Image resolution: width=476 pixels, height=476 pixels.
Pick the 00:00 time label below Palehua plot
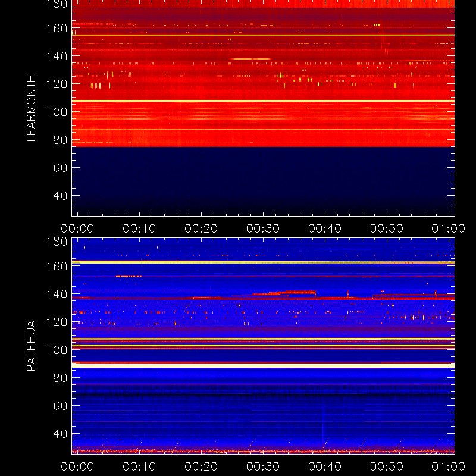[77, 466]
